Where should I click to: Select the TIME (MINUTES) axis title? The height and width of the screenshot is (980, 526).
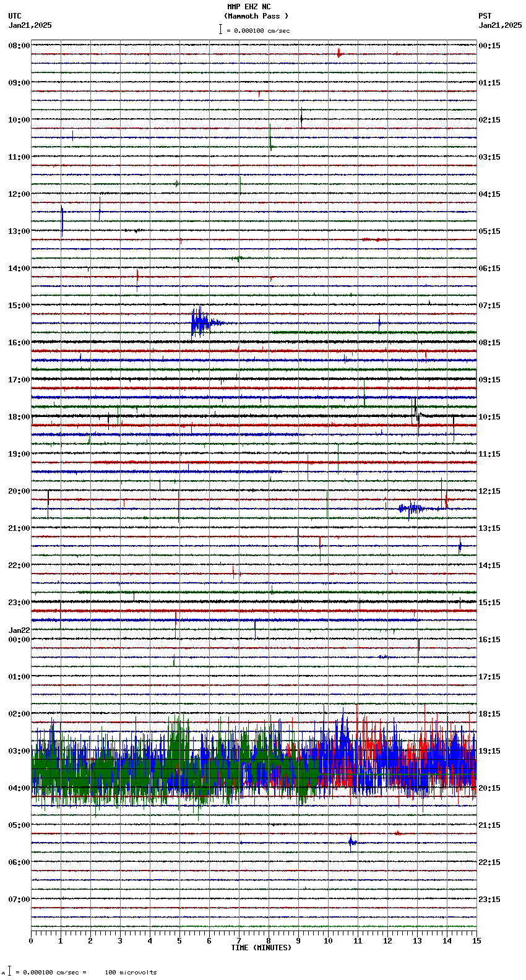point(261,948)
